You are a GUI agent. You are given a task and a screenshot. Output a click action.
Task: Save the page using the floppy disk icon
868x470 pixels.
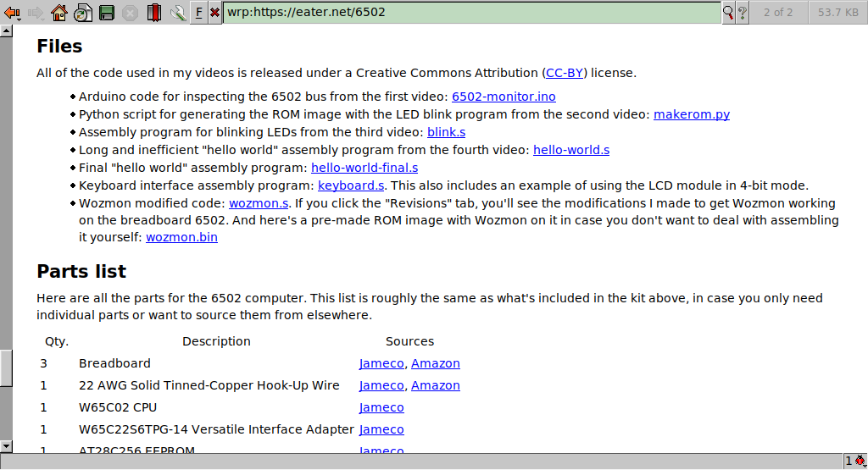coord(107,12)
